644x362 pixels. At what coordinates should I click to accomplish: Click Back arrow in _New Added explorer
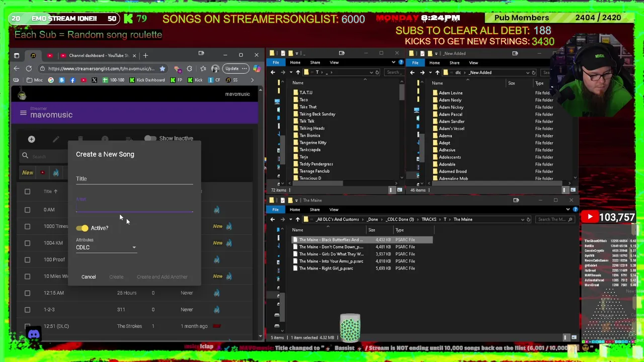tap(412, 72)
